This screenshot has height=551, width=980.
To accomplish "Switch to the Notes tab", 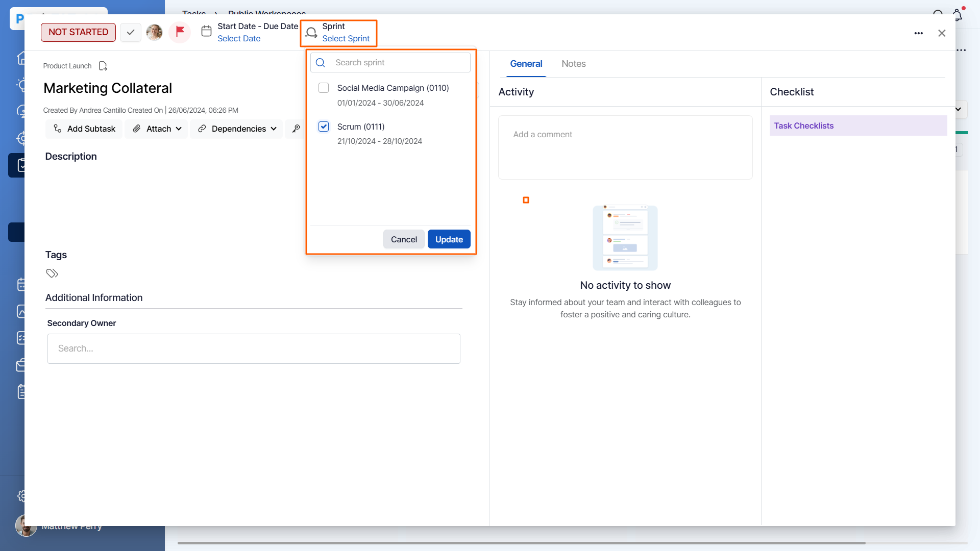I will click(x=573, y=64).
